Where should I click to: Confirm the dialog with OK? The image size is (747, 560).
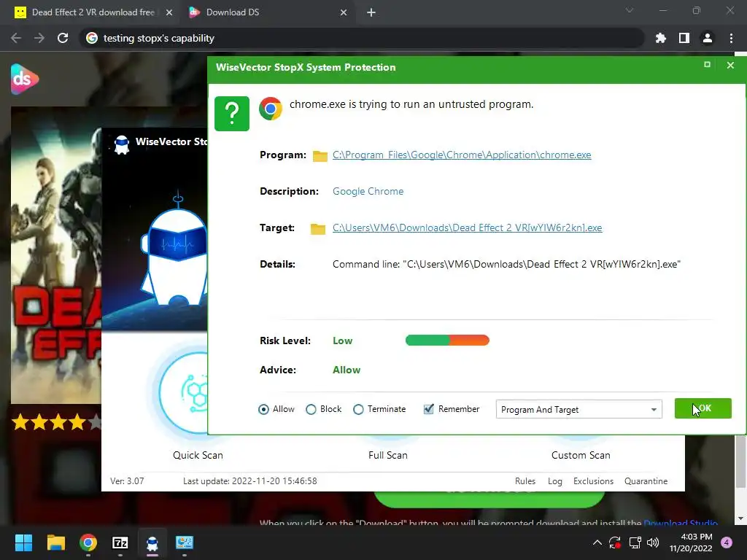703,408
